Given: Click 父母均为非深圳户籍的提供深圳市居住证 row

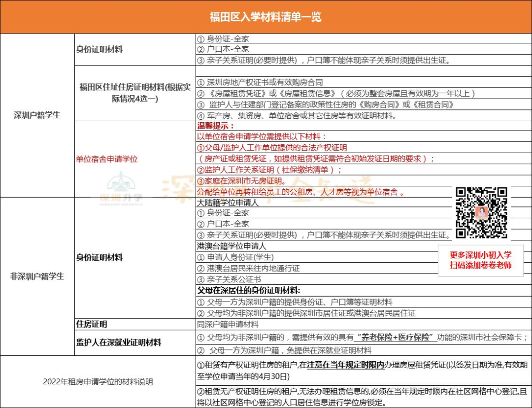Looking at the screenshot, I should coord(364,313).
